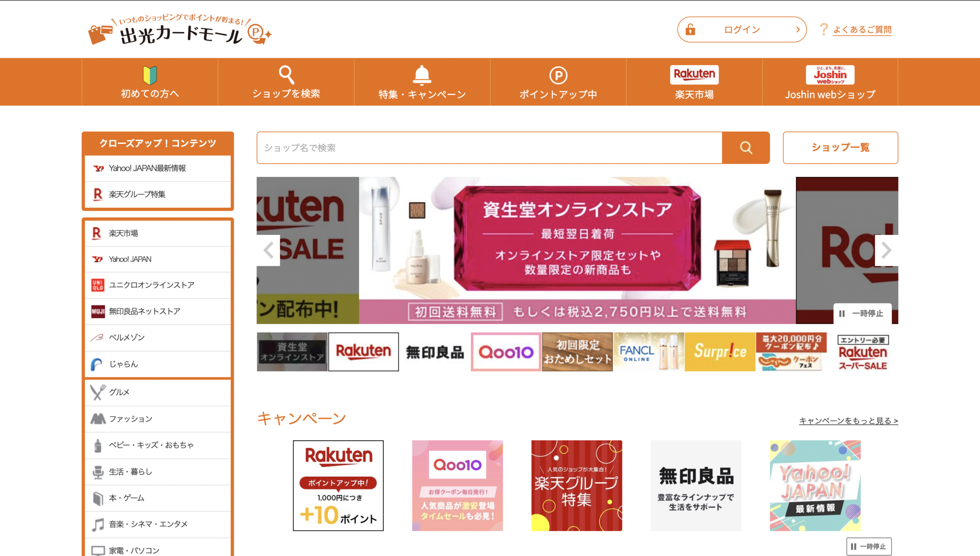Show the next banner slide arrow
Image resolution: width=980 pixels, height=556 pixels.
[886, 250]
